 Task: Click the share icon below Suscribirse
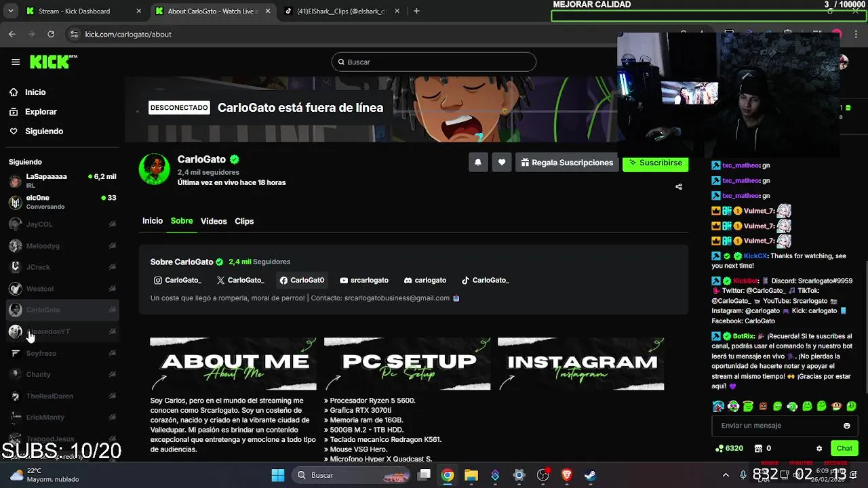coord(679,187)
